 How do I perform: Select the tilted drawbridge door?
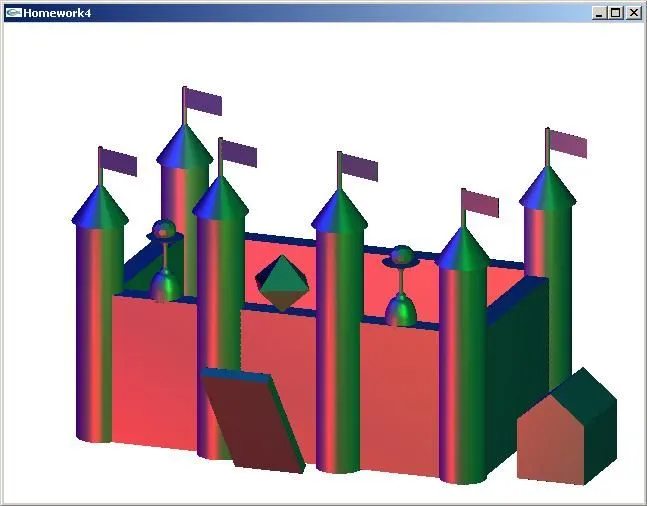[252, 420]
